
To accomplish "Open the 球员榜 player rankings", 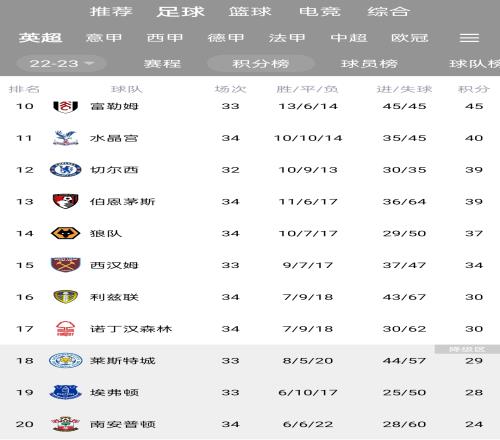I will click(369, 63).
